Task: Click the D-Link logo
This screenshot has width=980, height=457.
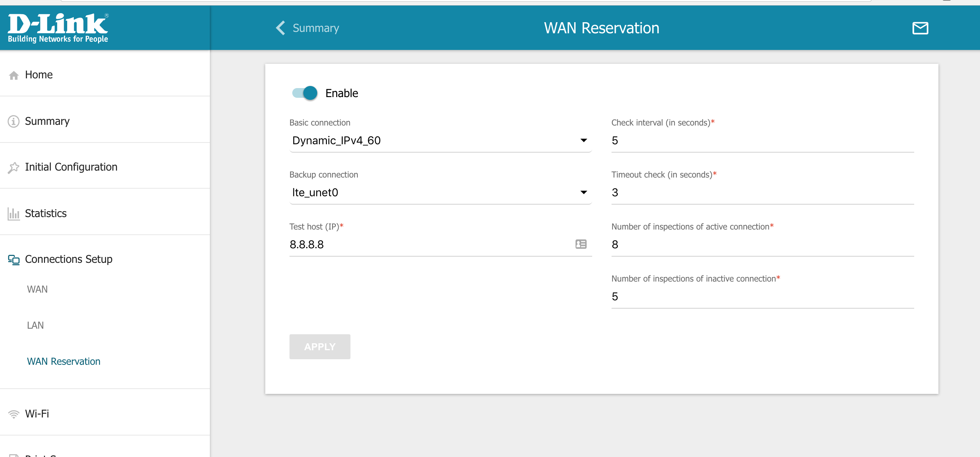Action: tap(58, 28)
